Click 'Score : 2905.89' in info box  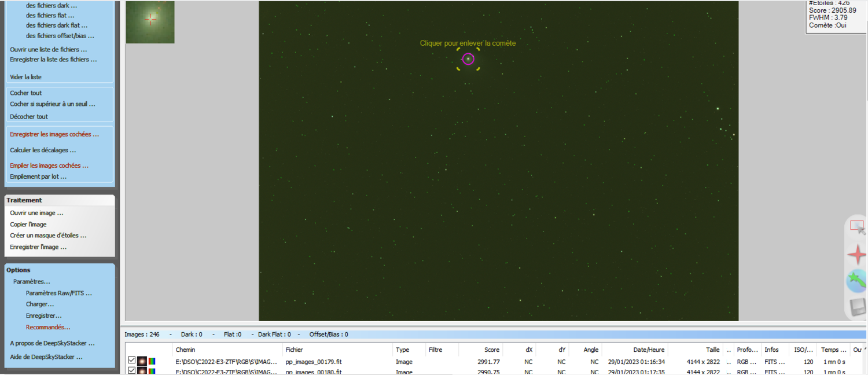click(x=833, y=10)
